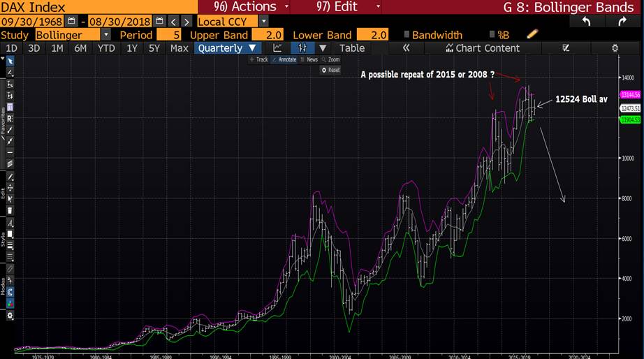644x359 pixels.
Task: Select the trash delete annotation tool
Action: (10, 210)
